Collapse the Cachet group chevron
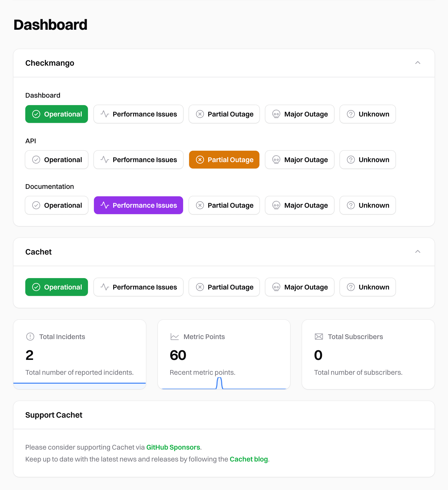 pos(418,252)
